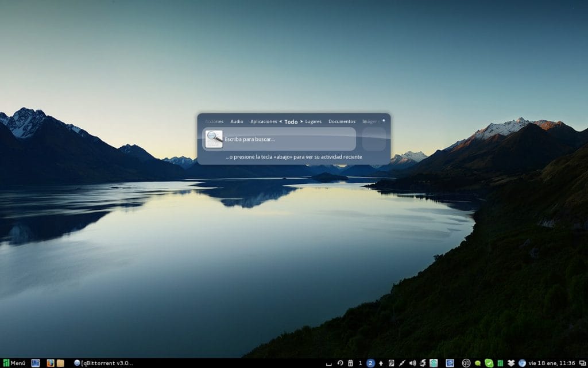Viewport: 588px width, 368px height.
Task: Click the empty action pane in launcher
Action: point(374,139)
